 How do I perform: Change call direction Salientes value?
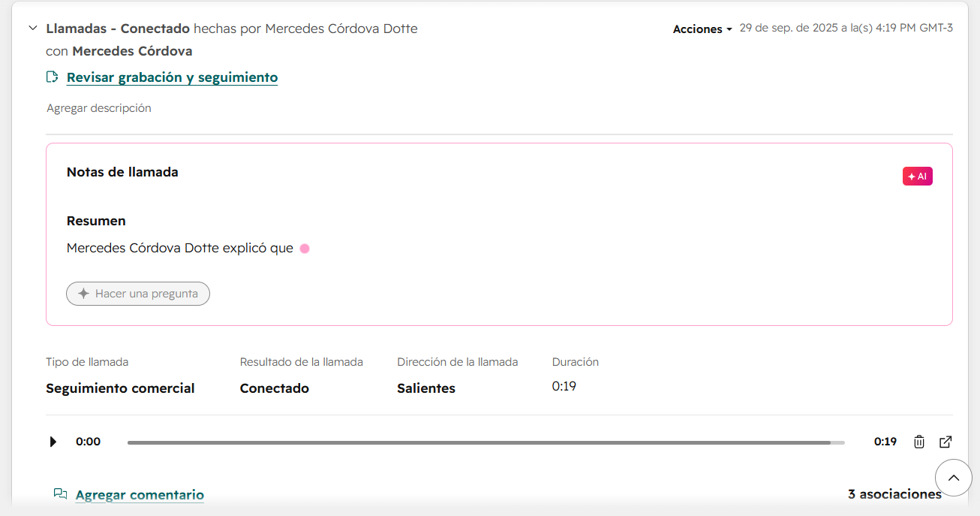click(426, 388)
